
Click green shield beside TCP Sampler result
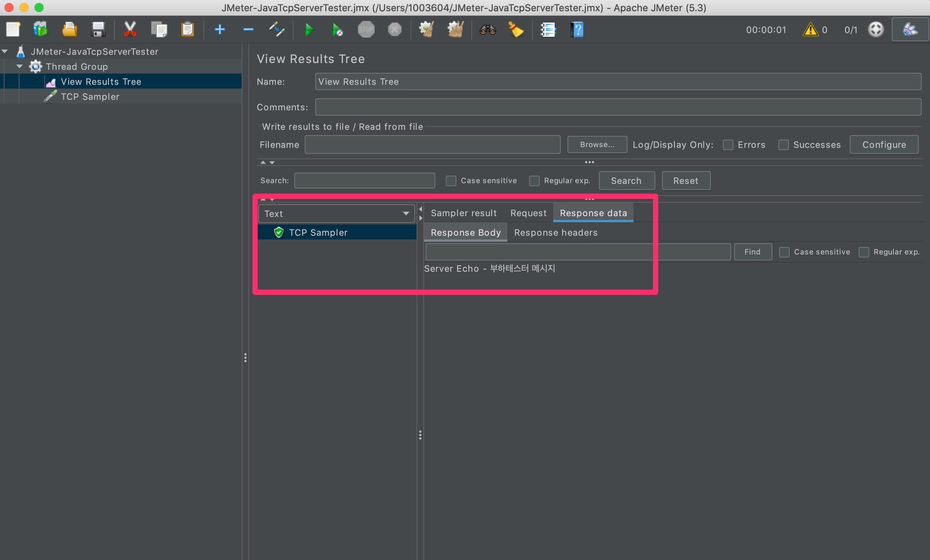point(278,232)
